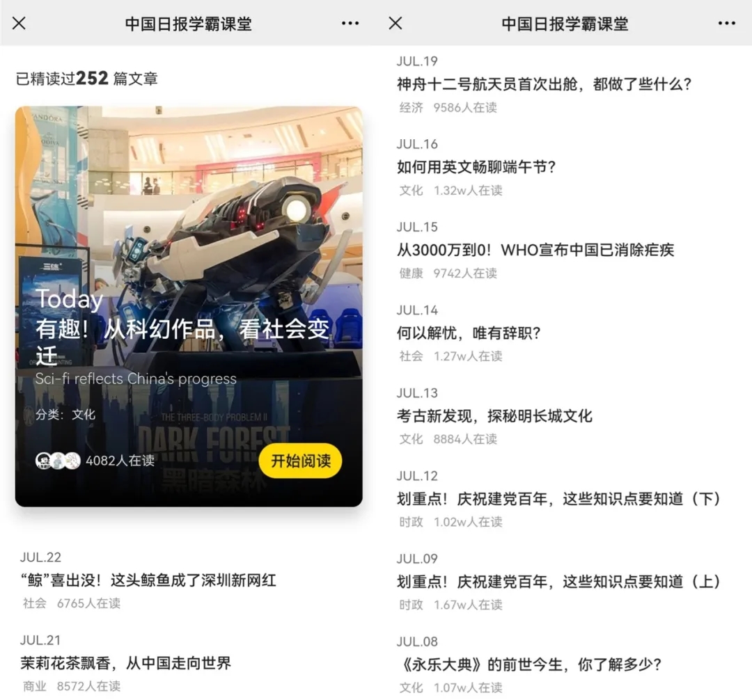Image resolution: width=752 pixels, height=700 pixels.
Task: Open article 考古新发现，探秘明长城文化
Action: (494, 416)
